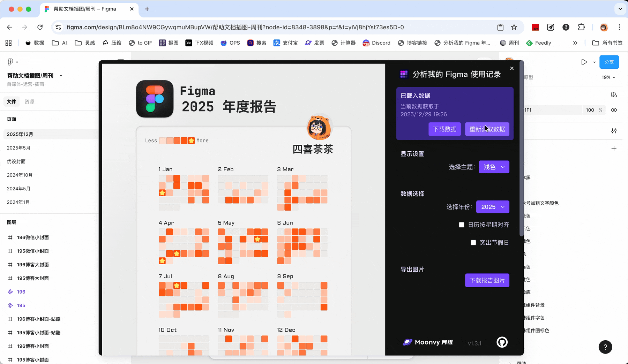Viewport: 628px width, 364px height.
Task: Click the 下载报告图片 button
Action: click(487, 280)
